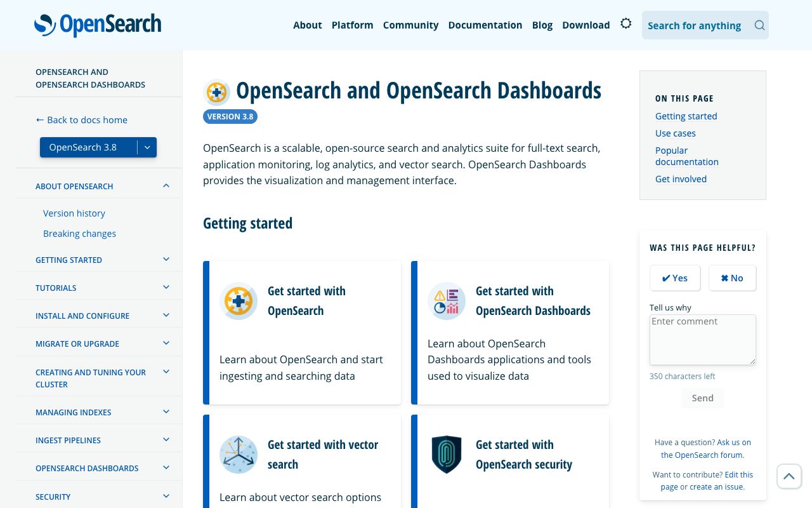This screenshot has height=508, width=812.
Task: Click Yes for page helpful
Action: click(675, 278)
